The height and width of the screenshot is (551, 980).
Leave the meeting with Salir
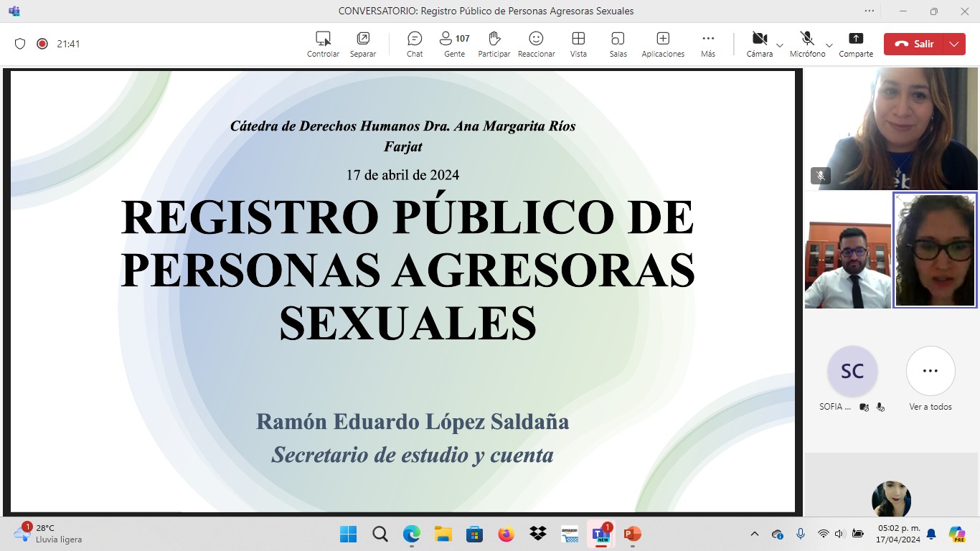tap(913, 44)
